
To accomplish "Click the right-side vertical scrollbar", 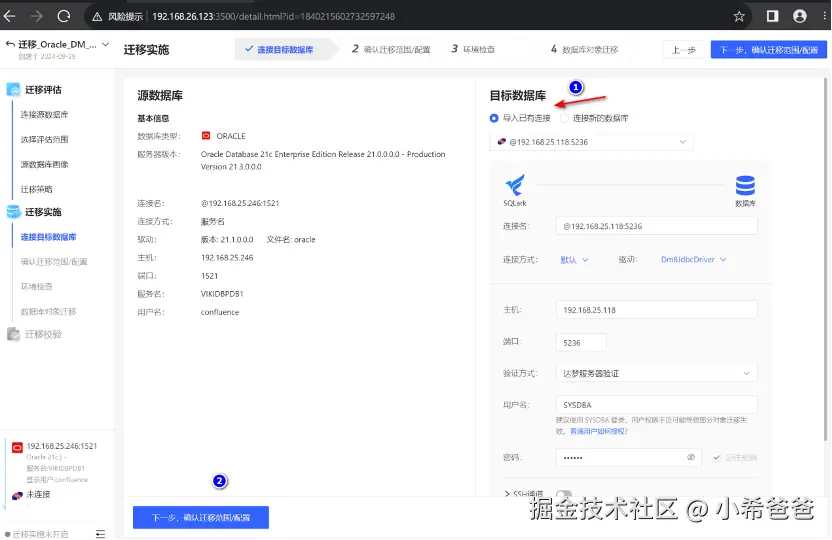I will 825,259.
